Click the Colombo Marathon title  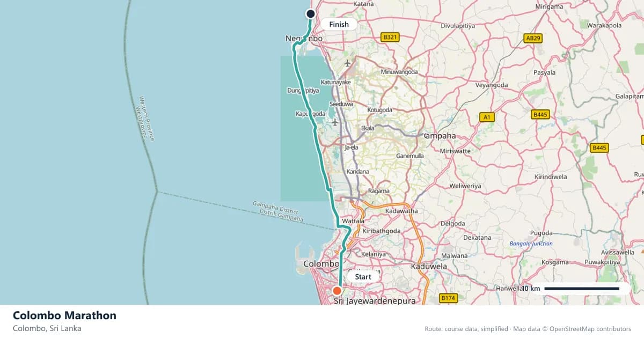(64, 315)
